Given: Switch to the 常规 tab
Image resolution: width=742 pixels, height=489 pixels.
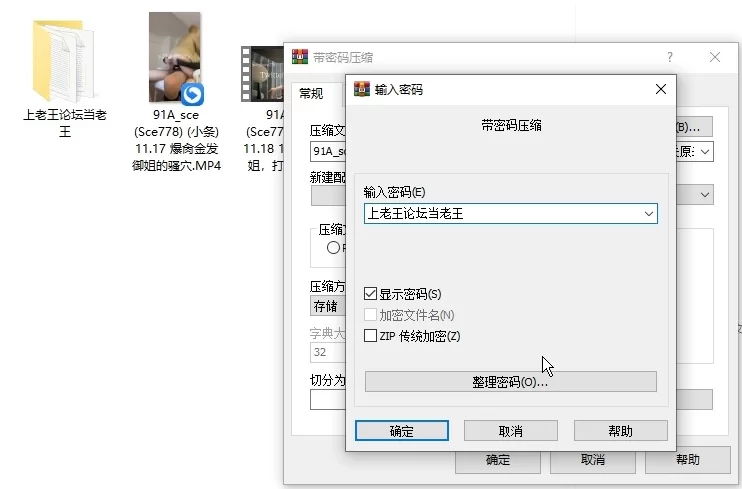Looking at the screenshot, I should [311, 93].
